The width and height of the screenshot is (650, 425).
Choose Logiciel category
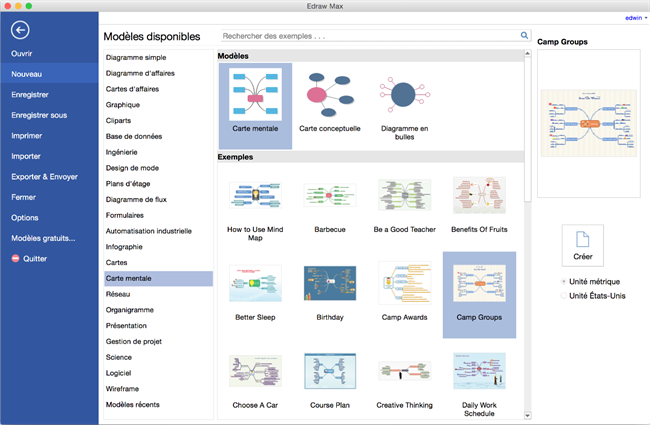pyautogui.click(x=118, y=373)
